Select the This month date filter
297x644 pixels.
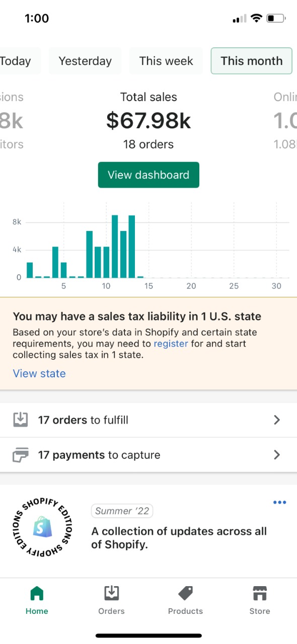click(252, 61)
